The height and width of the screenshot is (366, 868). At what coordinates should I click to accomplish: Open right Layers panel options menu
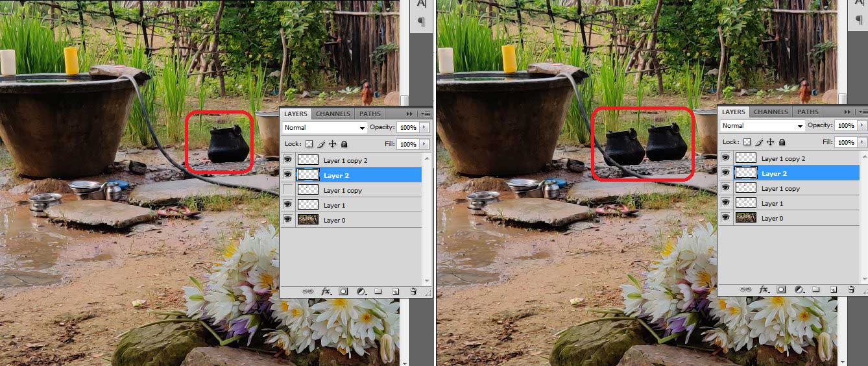pyautogui.click(x=863, y=112)
